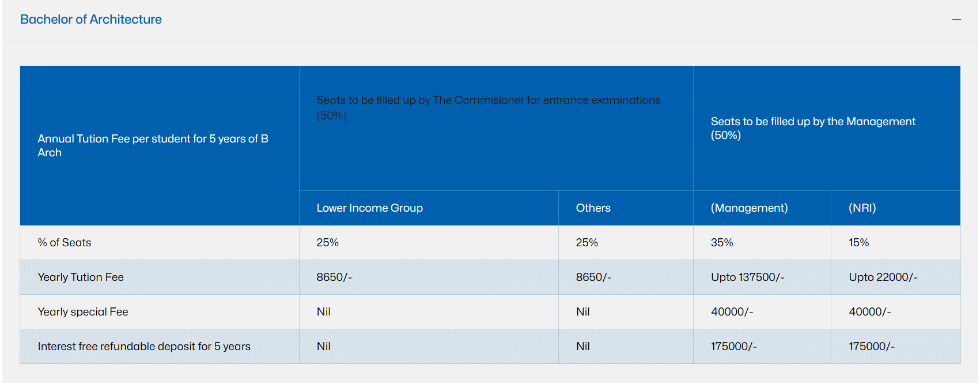This screenshot has width=980, height=383.
Task: Click the Yearly special Fee row label
Action: point(83,311)
